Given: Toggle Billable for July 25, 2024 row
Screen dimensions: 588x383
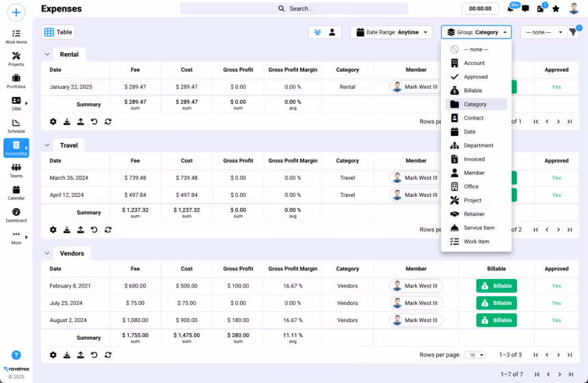Looking at the screenshot, I should click(496, 303).
